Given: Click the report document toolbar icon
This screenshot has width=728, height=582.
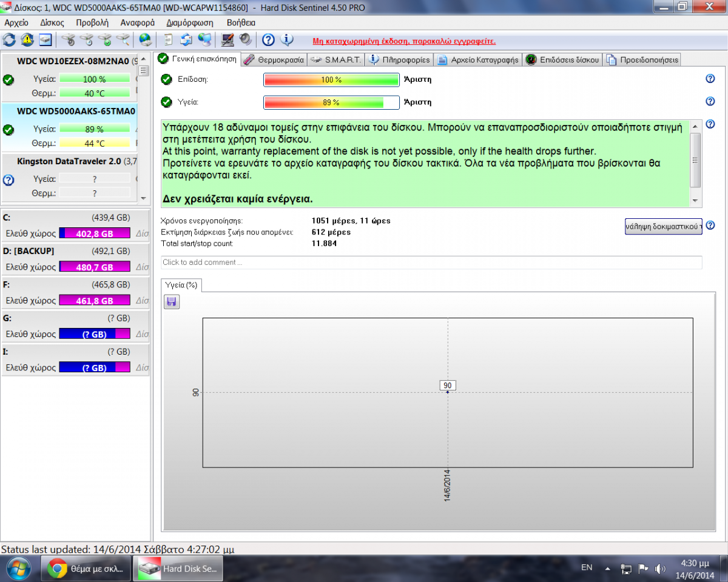Looking at the screenshot, I should pyautogui.click(x=169, y=40).
